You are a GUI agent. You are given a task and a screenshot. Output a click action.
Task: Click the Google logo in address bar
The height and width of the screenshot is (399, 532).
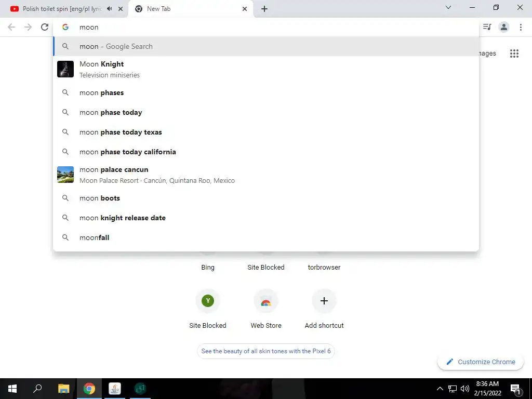pos(65,27)
